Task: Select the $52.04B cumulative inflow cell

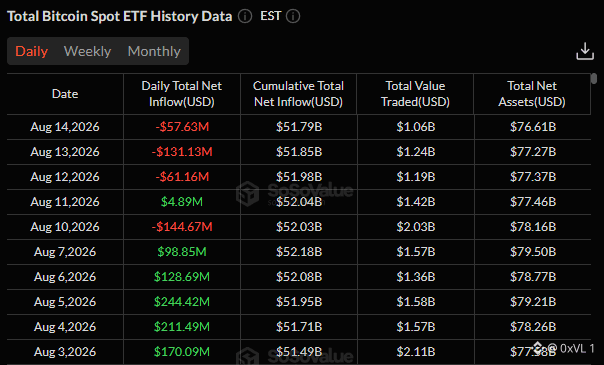Action: click(299, 202)
